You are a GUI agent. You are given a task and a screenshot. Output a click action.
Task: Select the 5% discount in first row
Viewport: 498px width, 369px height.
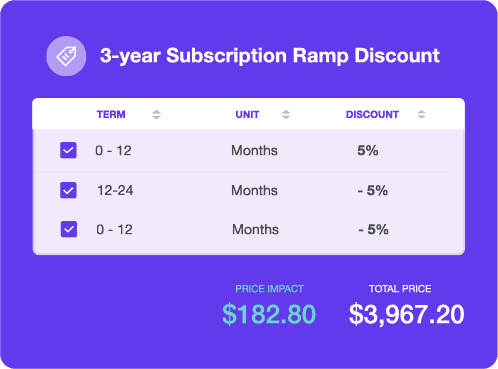coord(368,150)
